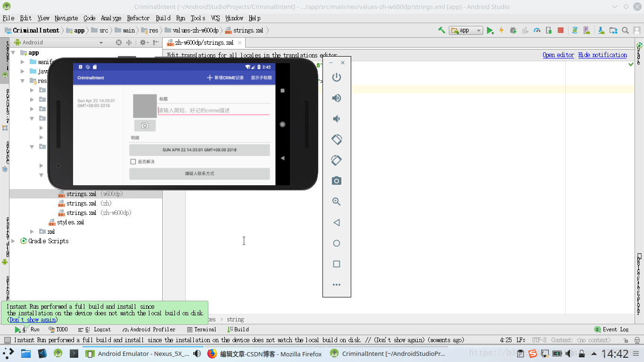
Task: Click emulator zoom magnifier icon
Action: click(337, 202)
